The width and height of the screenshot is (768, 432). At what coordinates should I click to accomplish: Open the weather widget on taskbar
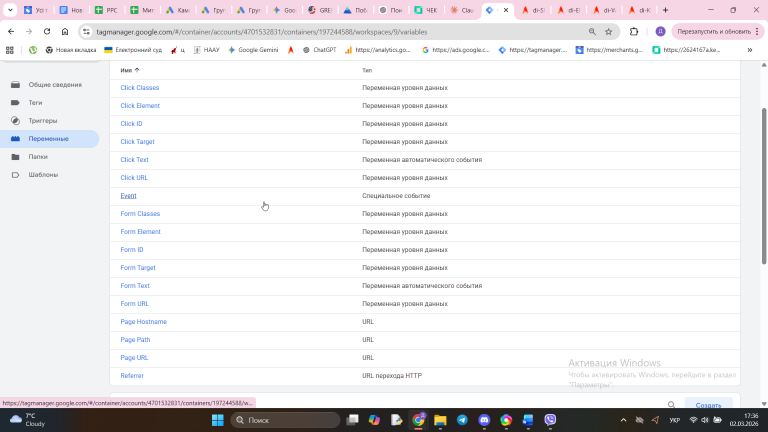coord(28,420)
